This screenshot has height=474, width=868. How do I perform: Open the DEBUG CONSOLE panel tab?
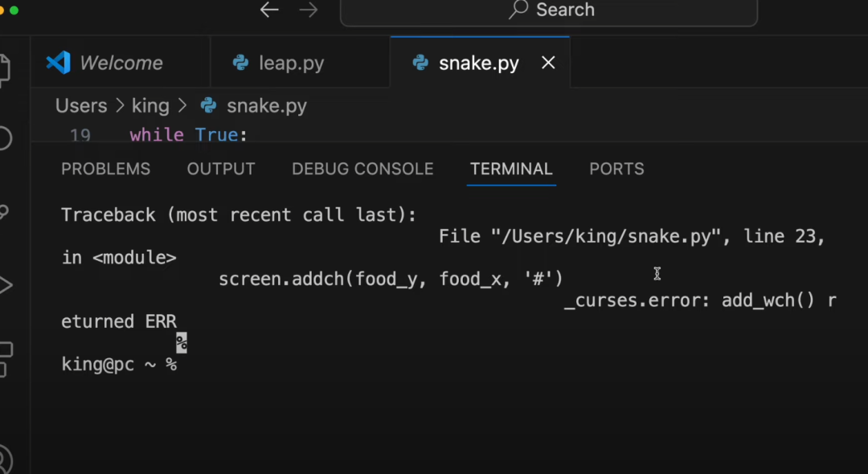(362, 169)
